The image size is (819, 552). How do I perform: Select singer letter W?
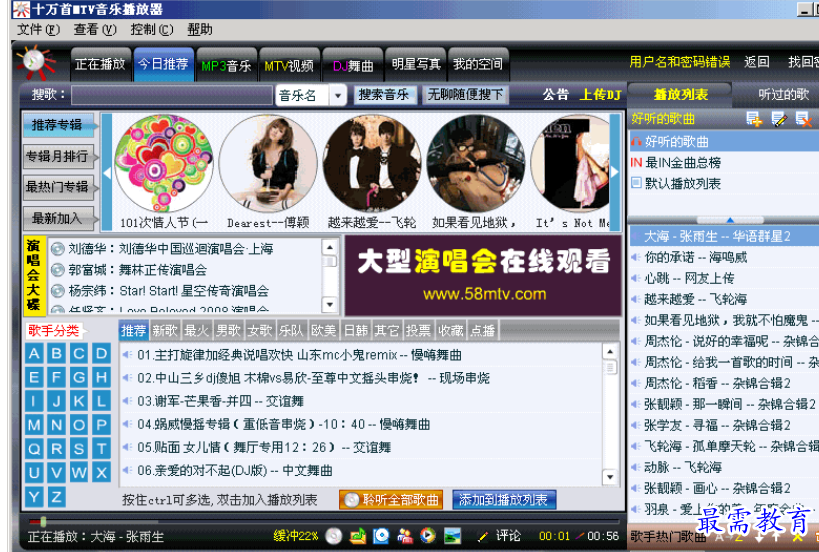(79, 473)
